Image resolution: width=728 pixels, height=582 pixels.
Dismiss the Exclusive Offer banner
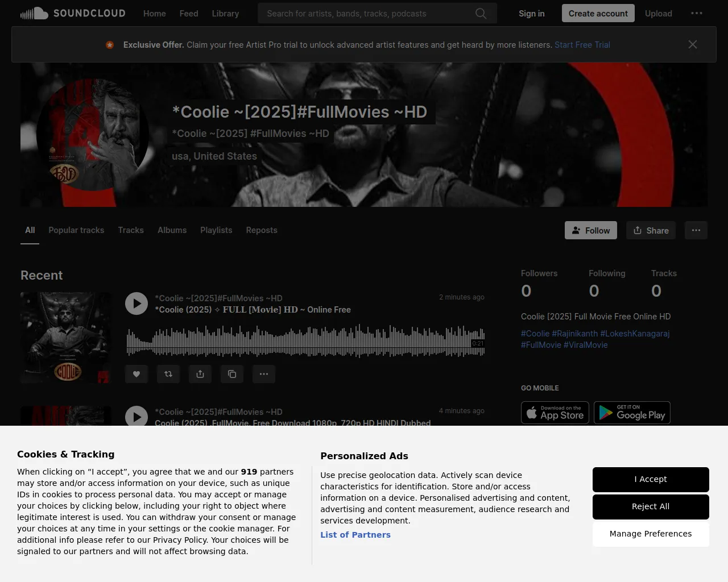(x=693, y=44)
